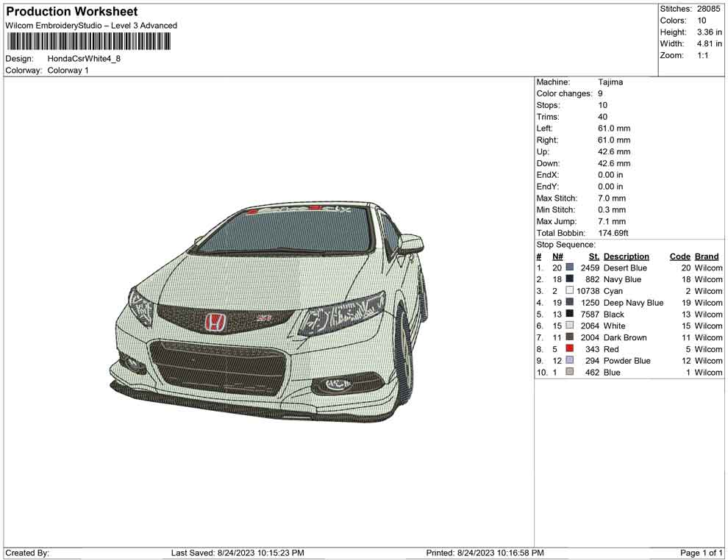The height and width of the screenshot is (560, 728).
Task: Click the St. column header
Action: [594, 256]
